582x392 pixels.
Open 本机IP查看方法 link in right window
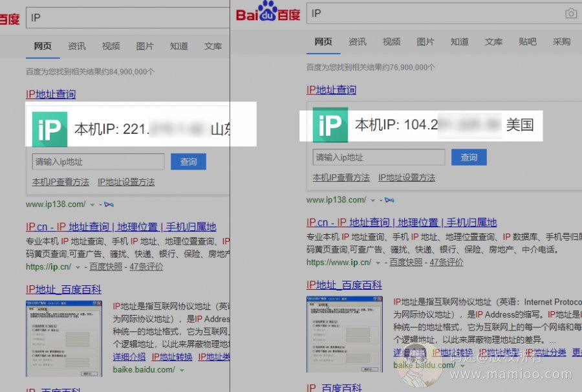tap(341, 178)
